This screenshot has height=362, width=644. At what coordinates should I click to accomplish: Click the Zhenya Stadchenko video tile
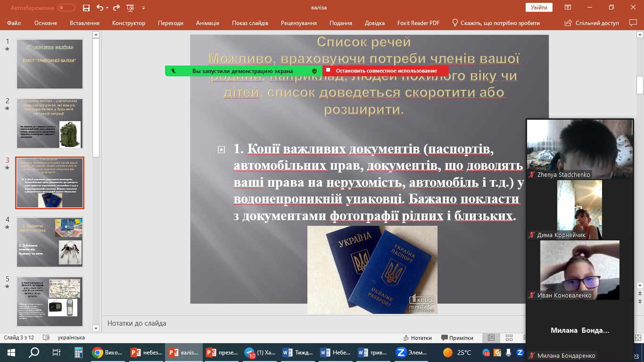tap(579, 149)
